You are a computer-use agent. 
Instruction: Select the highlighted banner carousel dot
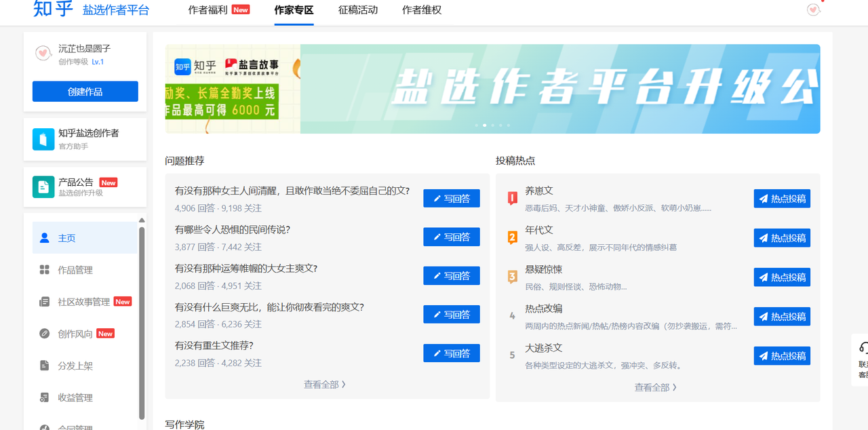pyautogui.click(x=484, y=125)
